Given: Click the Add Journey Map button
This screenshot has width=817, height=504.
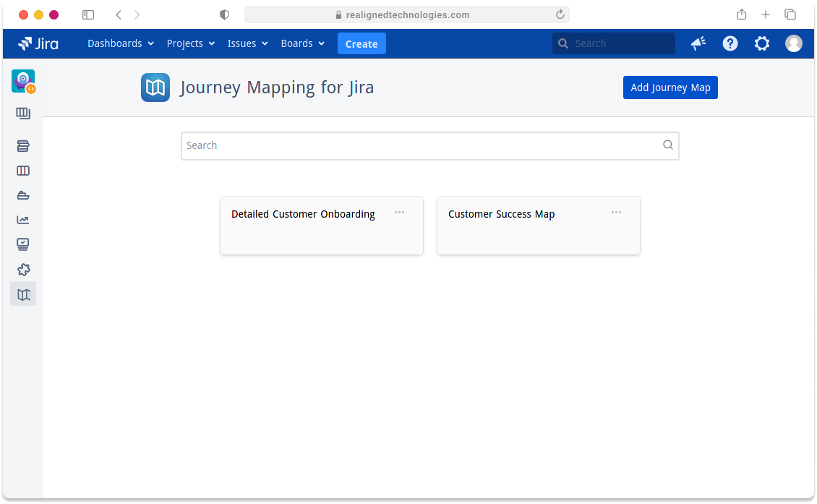Looking at the screenshot, I should tap(670, 87).
